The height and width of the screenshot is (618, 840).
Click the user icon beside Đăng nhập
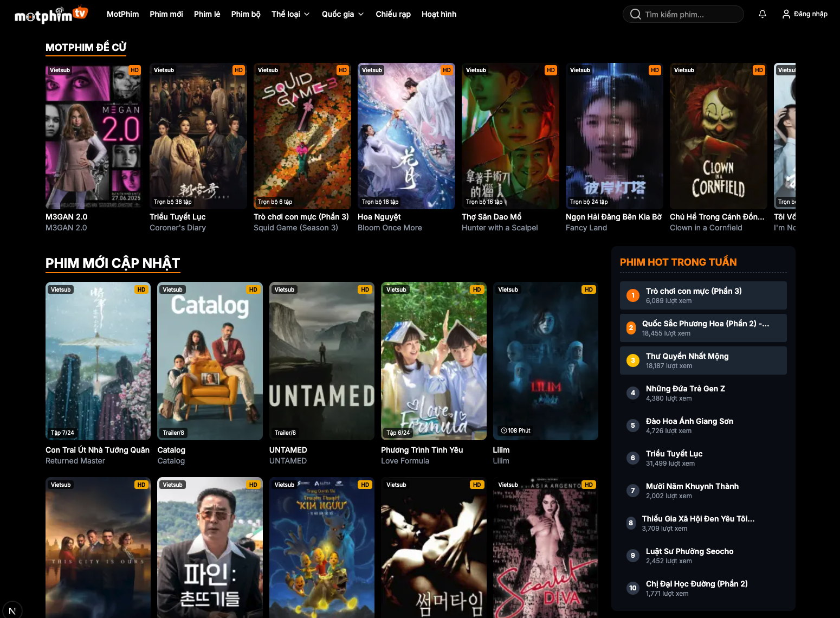(x=786, y=14)
